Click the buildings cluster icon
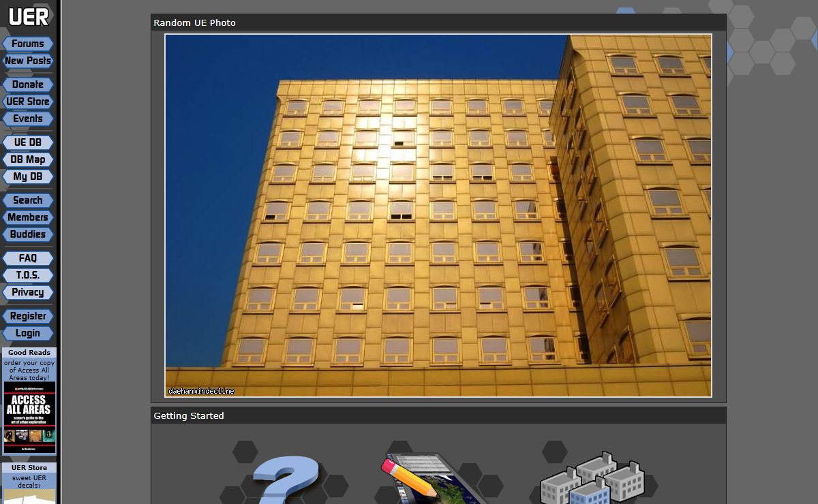This screenshot has width=818, height=504. coord(592,478)
